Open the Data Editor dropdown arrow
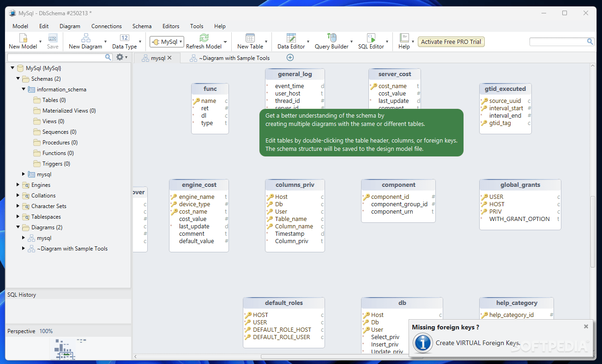 tap(308, 42)
